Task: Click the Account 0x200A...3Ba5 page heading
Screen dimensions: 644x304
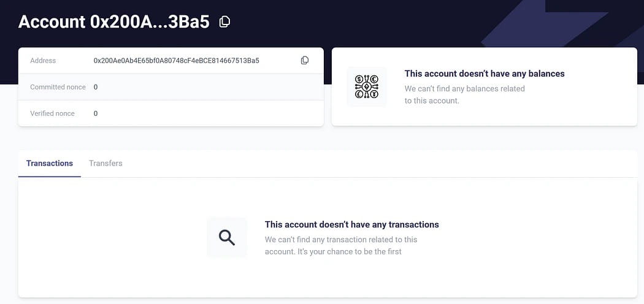Action: click(x=113, y=21)
